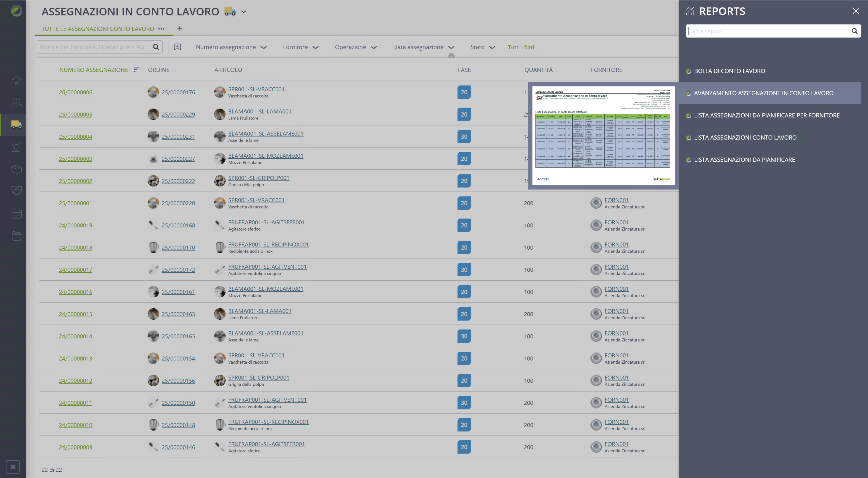Click the save filter bookmark icon
The image size is (868, 478).
(x=178, y=47)
